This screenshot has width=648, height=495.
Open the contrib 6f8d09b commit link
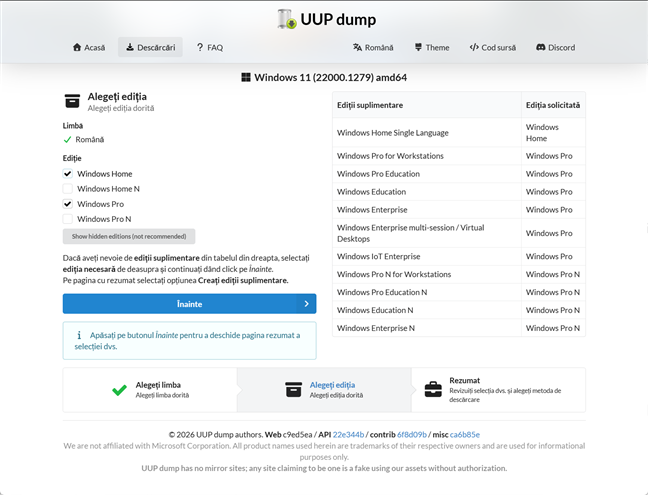click(x=409, y=435)
